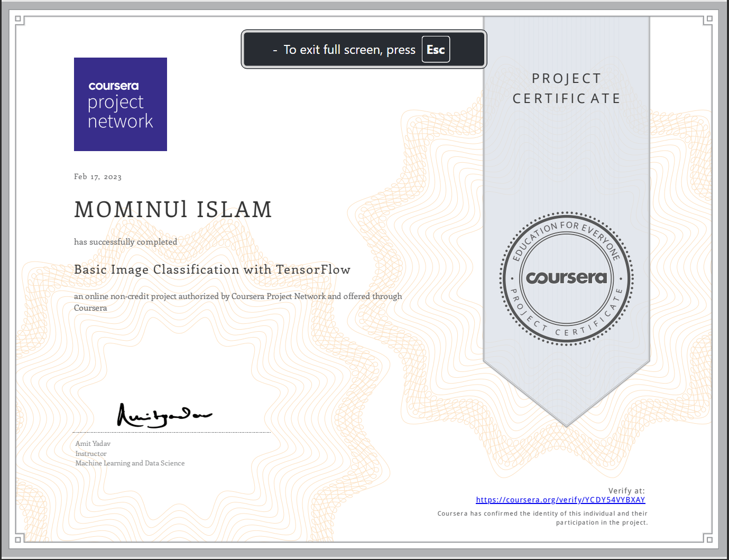Click the 'has successfully completed' text
Viewport: 729px width, 560px height.
pyautogui.click(x=125, y=242)
